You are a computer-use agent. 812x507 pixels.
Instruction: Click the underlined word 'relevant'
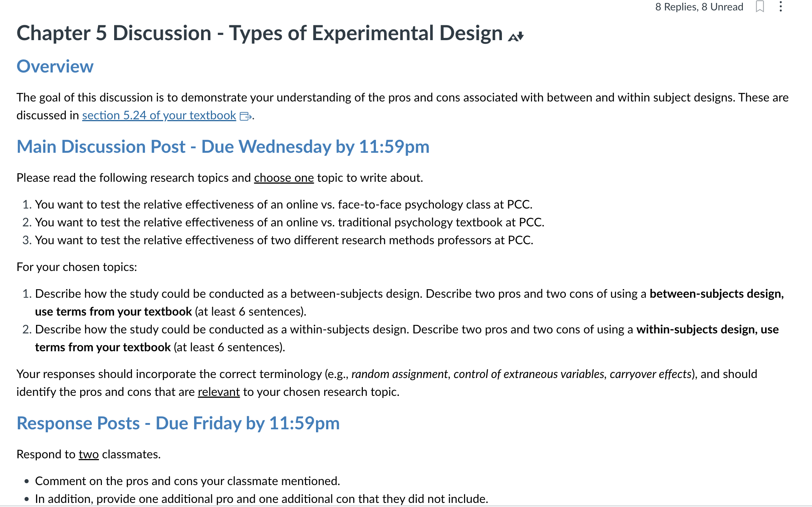pyautogui.click(x=219, y=392)
